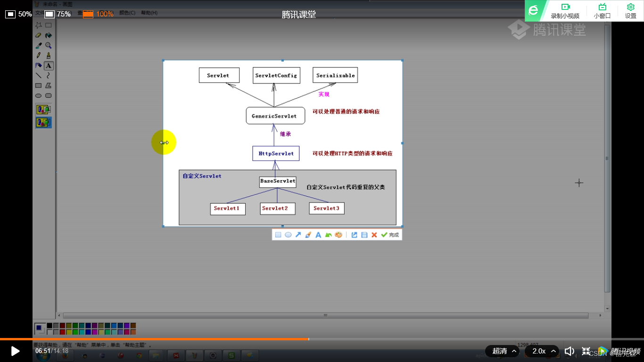Image resolution: width=644 pixels, height=362 pixels.
Task: Open the color palette in screenshot bar
Action: pyautogui.click(x=339, y=235)
